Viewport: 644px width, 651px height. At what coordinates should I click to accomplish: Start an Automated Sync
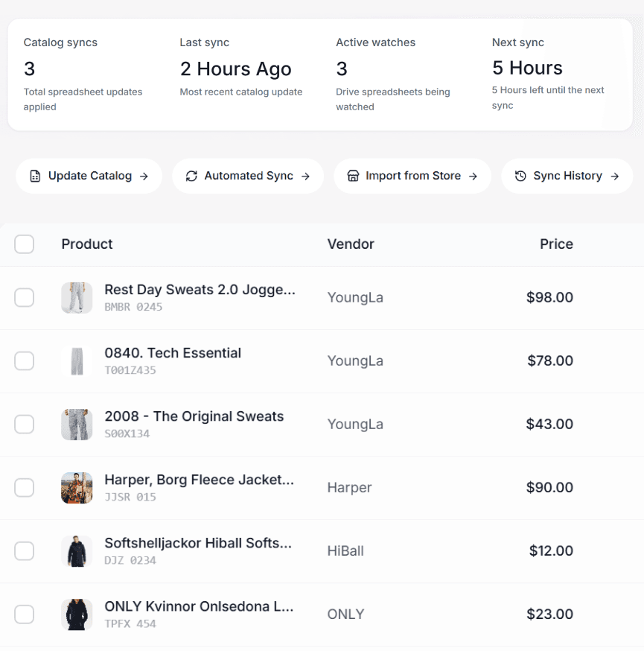(x=247, y=176)
